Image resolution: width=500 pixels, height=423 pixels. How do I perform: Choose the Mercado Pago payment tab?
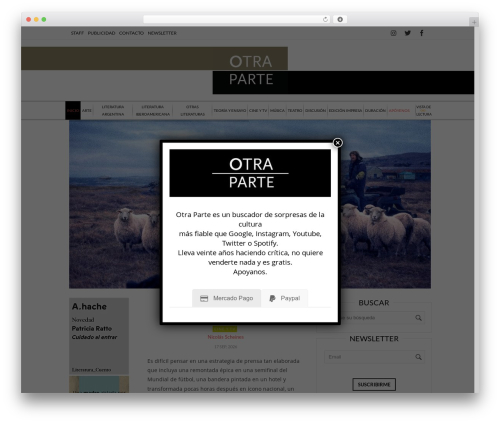tap(226, 298)
